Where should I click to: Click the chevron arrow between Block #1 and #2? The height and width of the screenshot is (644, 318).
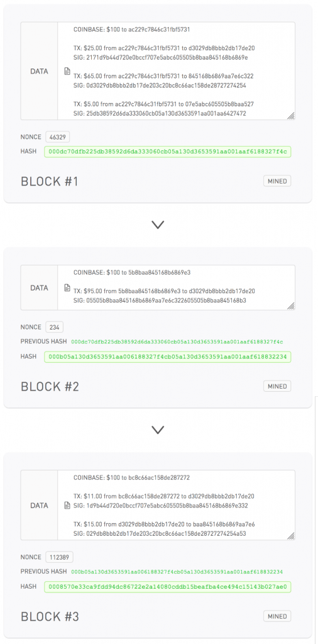158,225
